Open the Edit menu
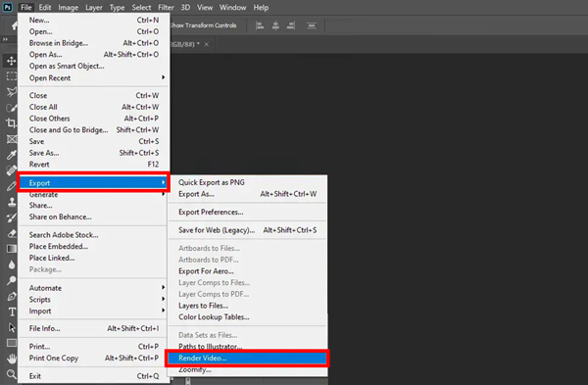This screenshot has width=588, height=385. tap(45, 7)
